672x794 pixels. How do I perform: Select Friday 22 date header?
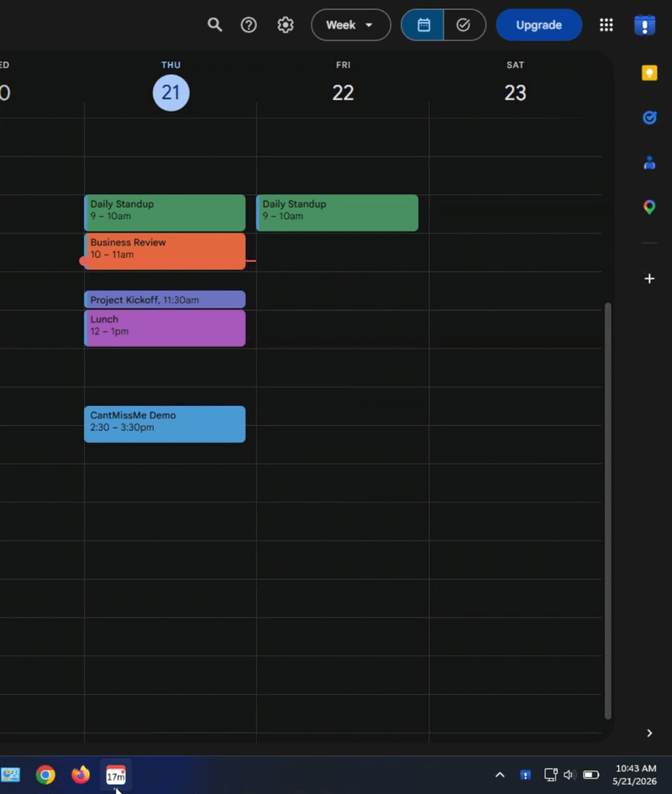(343, 92)
